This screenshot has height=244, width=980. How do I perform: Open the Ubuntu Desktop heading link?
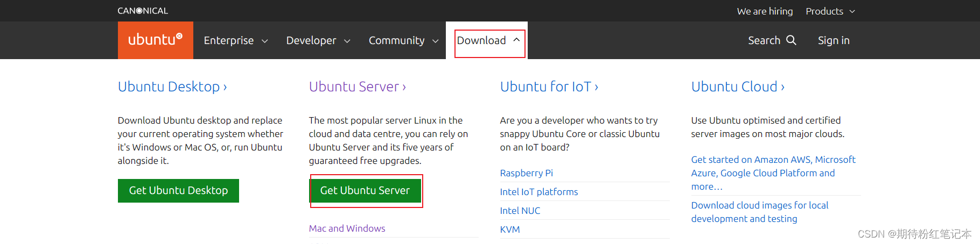click(x=172, y=87)
